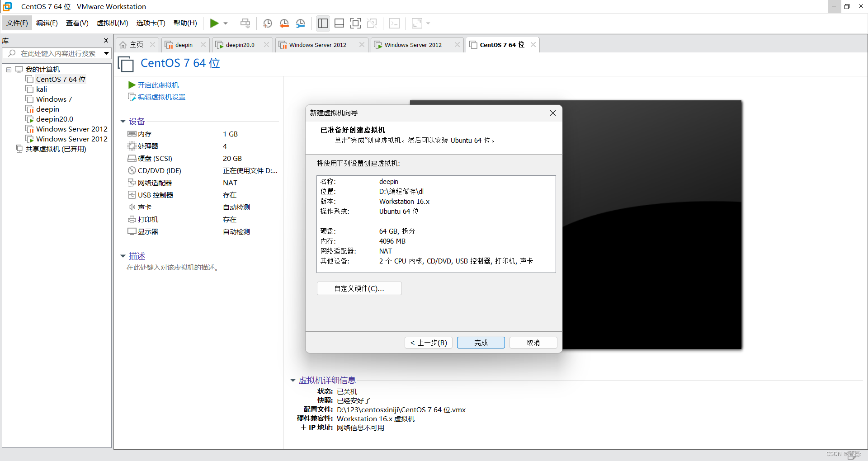Open the 编辑(E) menu
Image resolution: width=868 pixels, height=461 pixels.
(47, 23)
